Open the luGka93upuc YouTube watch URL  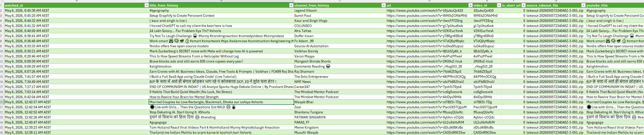tap(425, 46)
